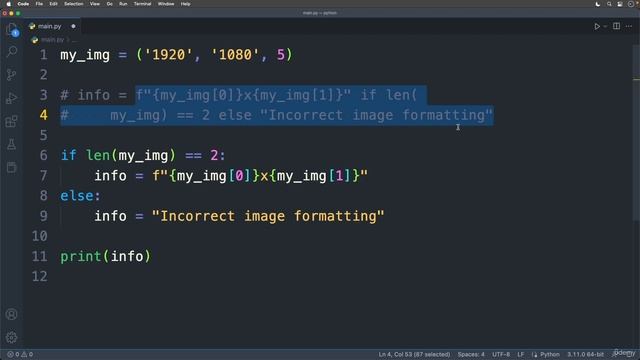The width and height of the screenshot is (640, 360).
Task: Open the Manage gear icon
Action: point(12,337)
